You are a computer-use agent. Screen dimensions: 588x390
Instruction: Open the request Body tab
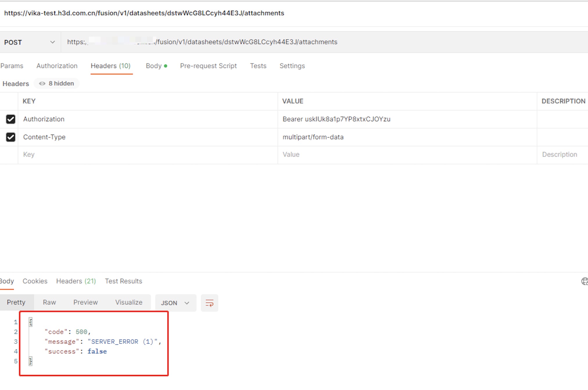(x=156, y=66)
